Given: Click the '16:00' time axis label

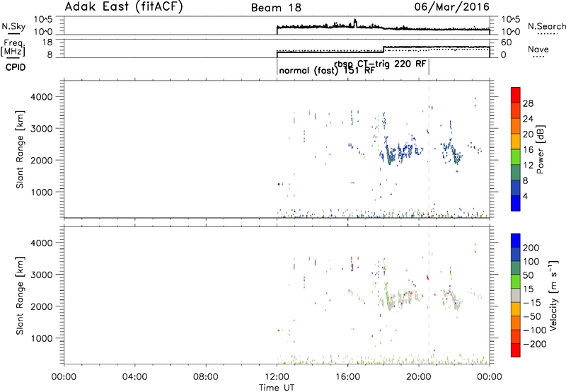Looking at the screenshot, I should click(x=347, y=377).
